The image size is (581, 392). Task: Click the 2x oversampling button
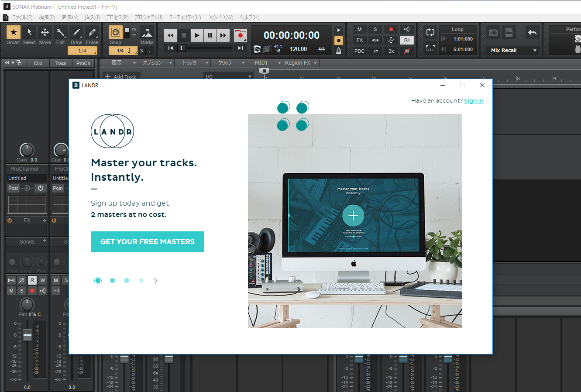pos(391,51)
